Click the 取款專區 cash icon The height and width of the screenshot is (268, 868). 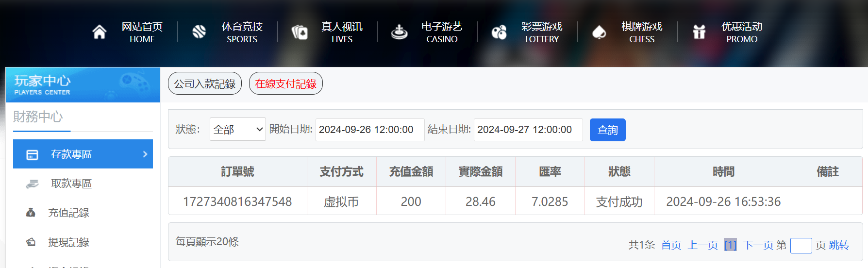[32, 184]
